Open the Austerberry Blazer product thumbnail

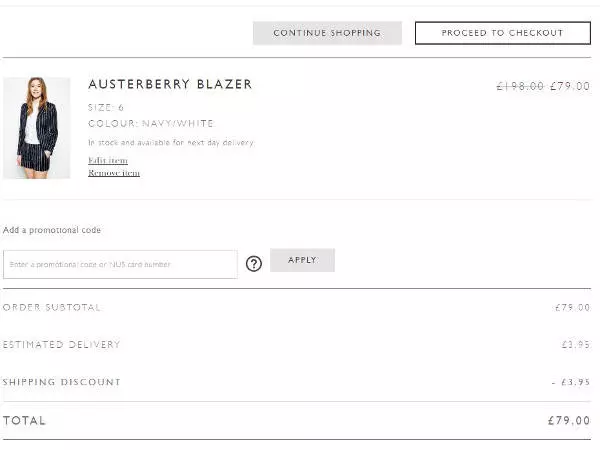[37, 127]
